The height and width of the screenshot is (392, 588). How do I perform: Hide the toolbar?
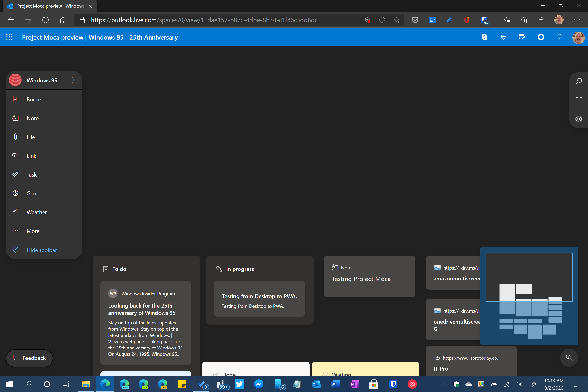tap(42, 250)
